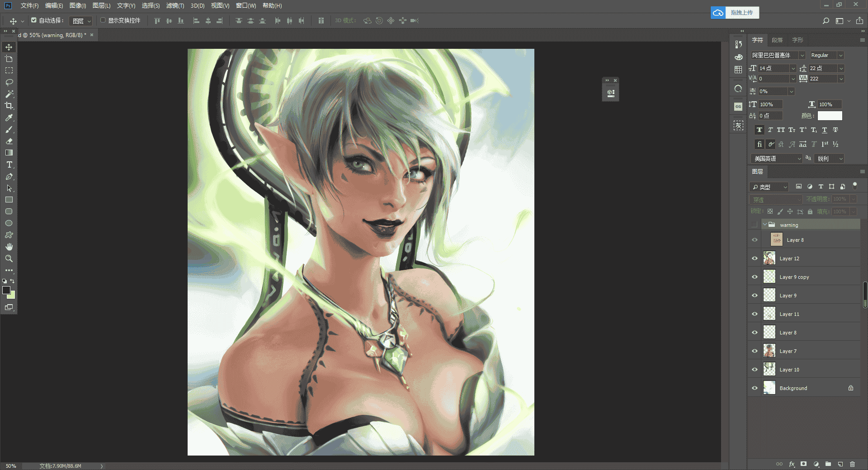The height and width of the screenshot is (470, 868).
Task: Open the 美国英语 language dropdown
Action: coord(776,159)
